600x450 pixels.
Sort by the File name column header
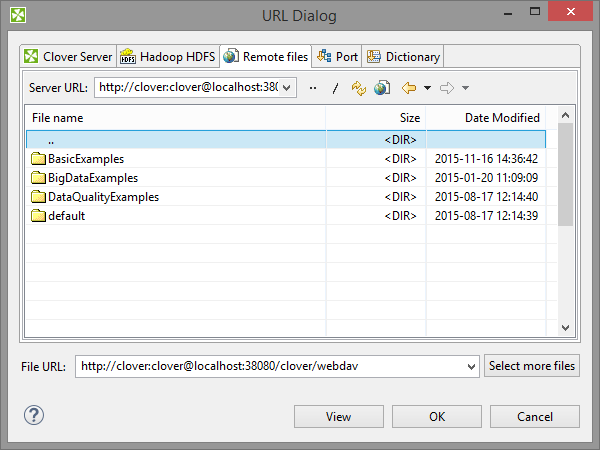(176, 118)
